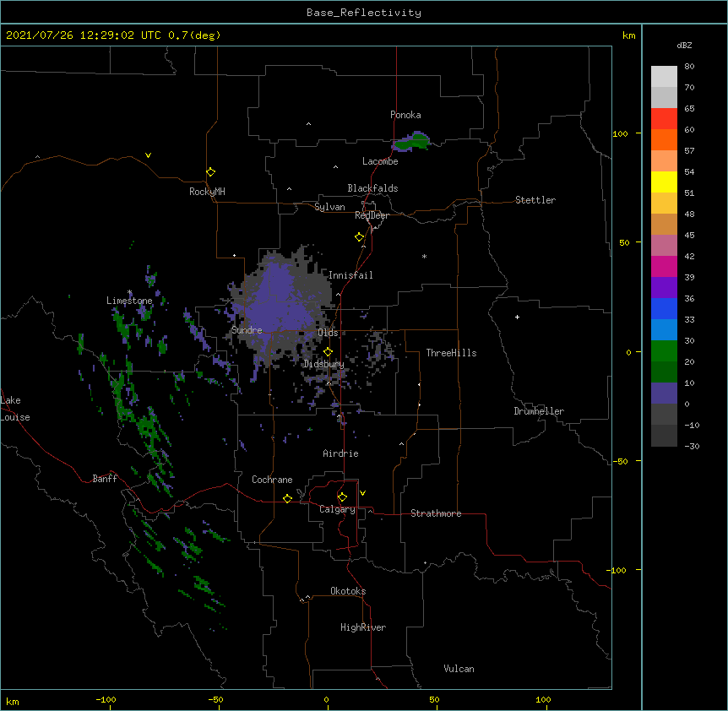Pick the magenta legend swatch near 42

coord(664,266)
